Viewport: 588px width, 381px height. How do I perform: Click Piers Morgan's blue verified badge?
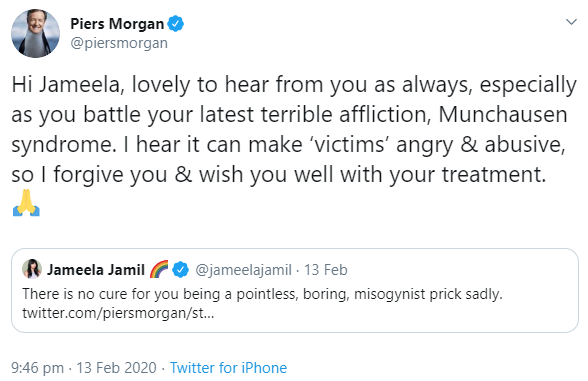coord(176,24)
